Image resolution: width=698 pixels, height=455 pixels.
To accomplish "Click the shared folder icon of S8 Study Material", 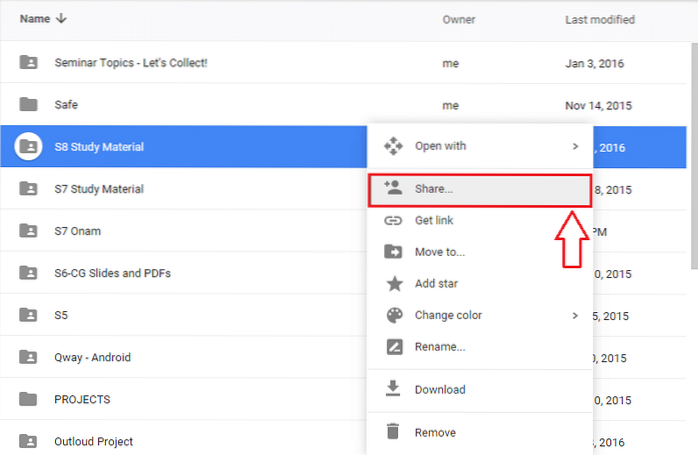I will 29,147.
